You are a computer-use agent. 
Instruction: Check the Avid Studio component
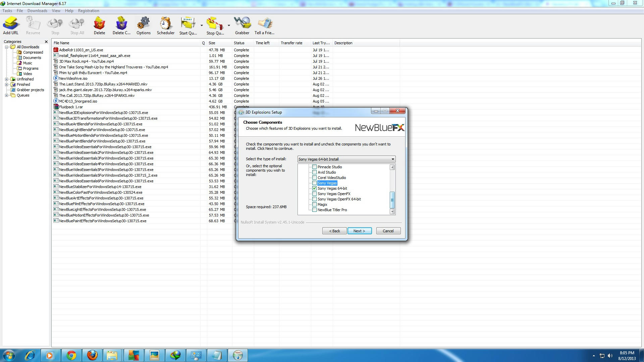pos(314,172)
